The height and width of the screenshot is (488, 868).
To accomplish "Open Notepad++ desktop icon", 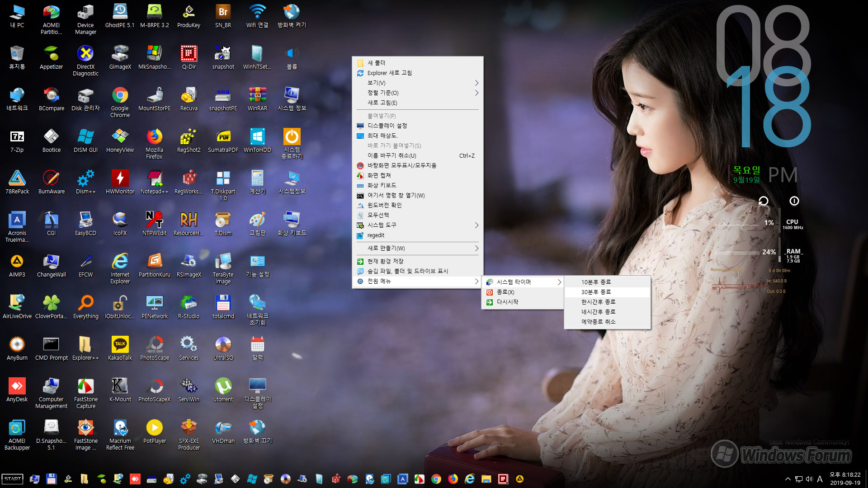I will (x=154, y=182).
